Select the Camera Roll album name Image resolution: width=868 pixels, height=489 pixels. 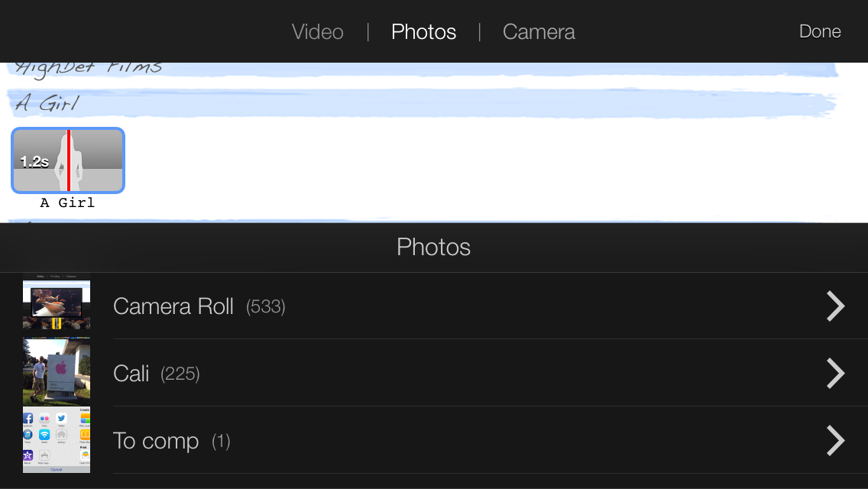pos(173,306)
